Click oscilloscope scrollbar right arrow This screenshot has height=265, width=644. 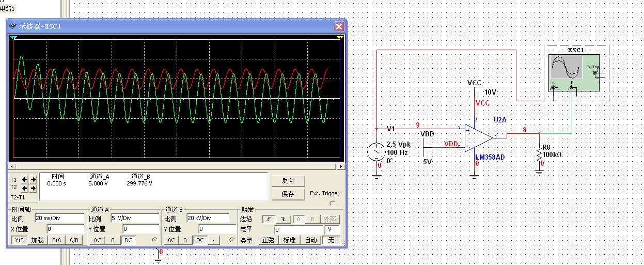pos(341,167)
